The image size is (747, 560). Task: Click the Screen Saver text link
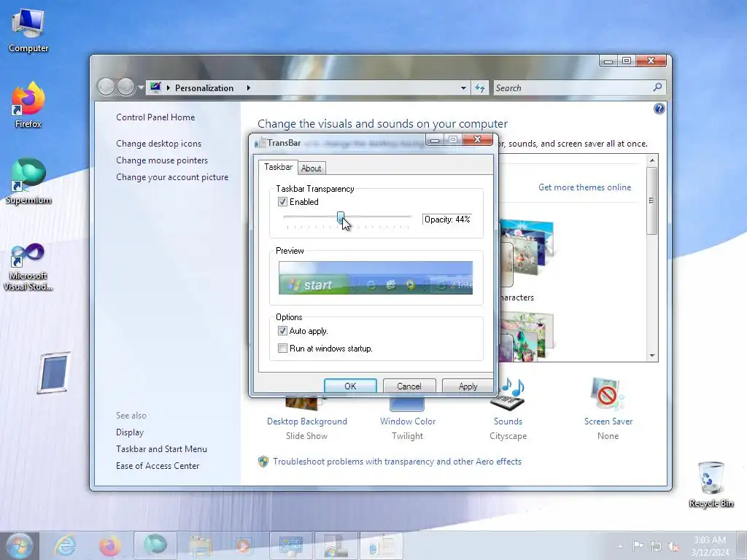tap(608, 421)
